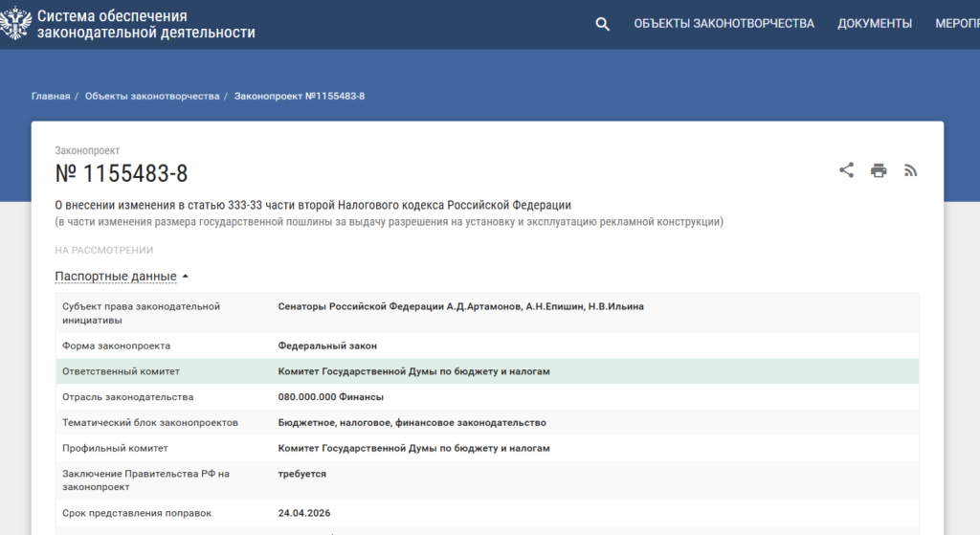The height and width of the screenshot is (535, 980).
Task: Click the amendments deadline date 24.04.2026
Action: pos(303,513)
